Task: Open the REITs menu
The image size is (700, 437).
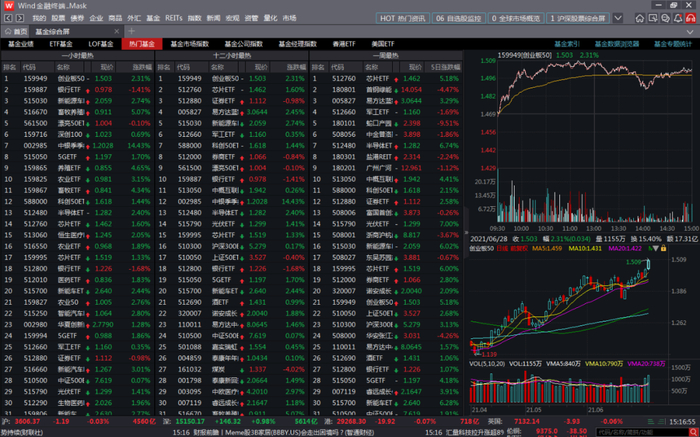Action: pyautogui.click(x=174, y=18)
